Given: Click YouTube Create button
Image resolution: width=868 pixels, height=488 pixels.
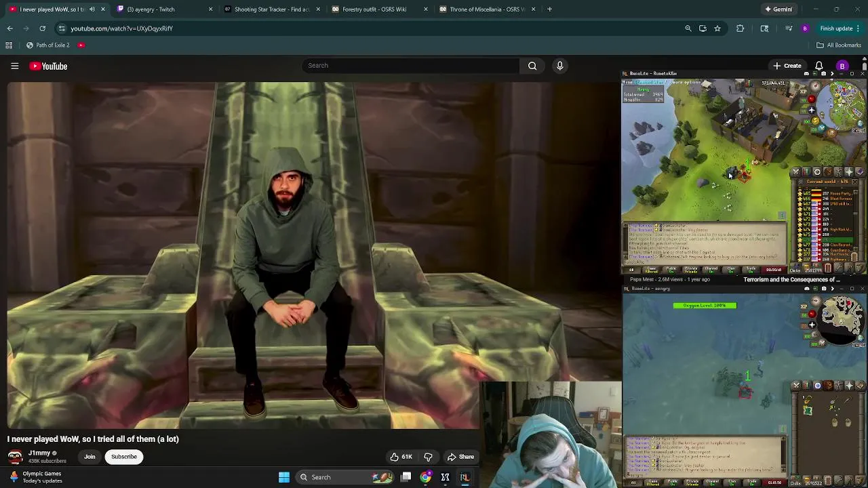Looking at the screenshot, I should 787,66.
